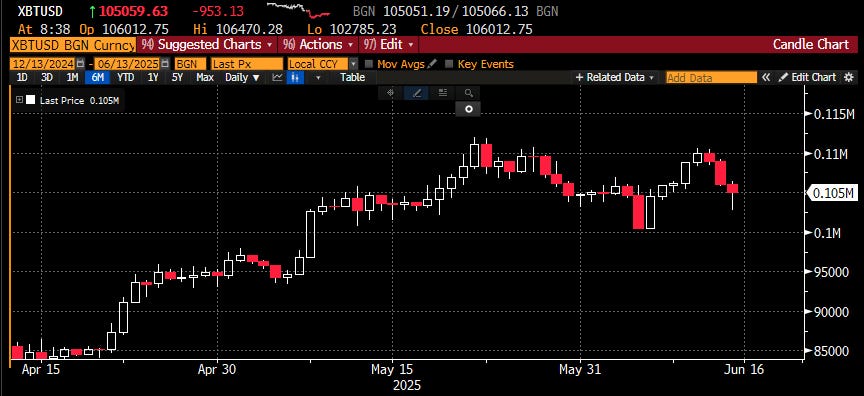Click the Candle Chart title label
The image size is (864, 396).
point(811,45)
